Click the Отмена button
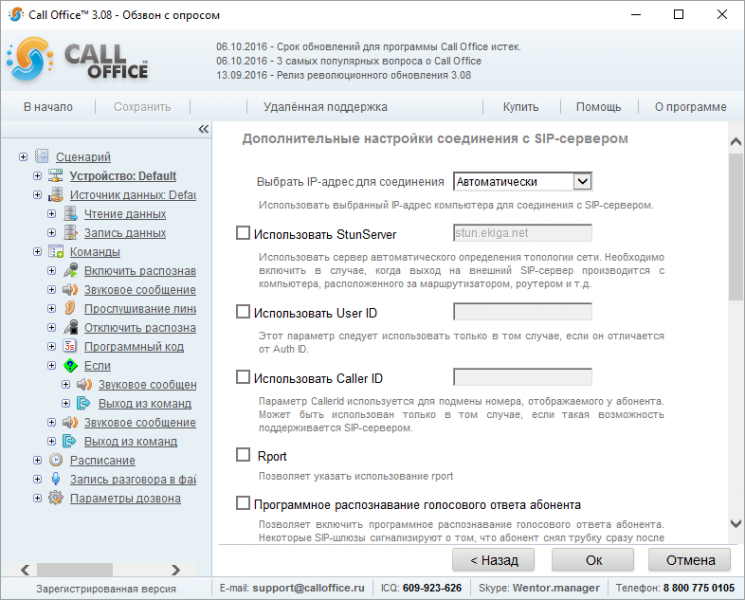This screenshot has height=600, width=745. (690, 560)
